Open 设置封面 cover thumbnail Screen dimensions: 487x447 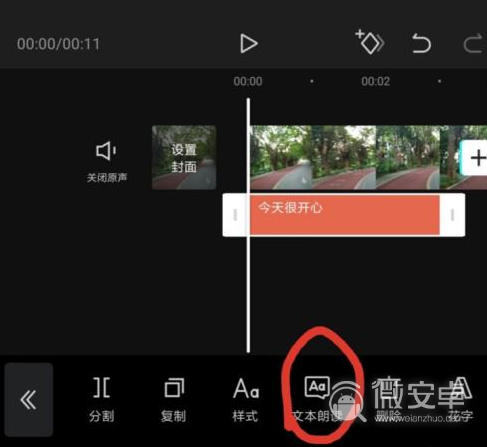coord(184,157)
